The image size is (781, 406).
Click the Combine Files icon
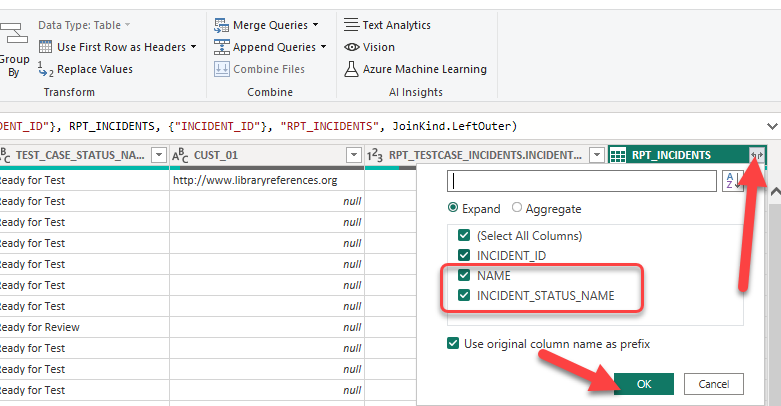click(222, 69)
